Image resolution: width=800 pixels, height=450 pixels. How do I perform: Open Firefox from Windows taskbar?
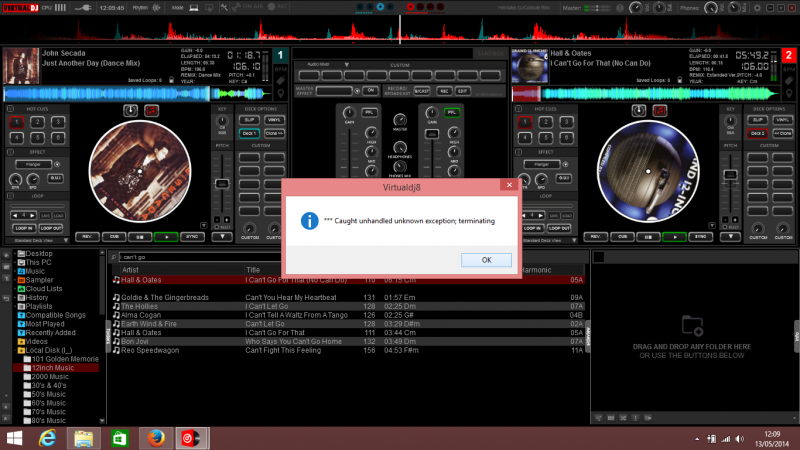pyautogui.click(x=156, y=438)
